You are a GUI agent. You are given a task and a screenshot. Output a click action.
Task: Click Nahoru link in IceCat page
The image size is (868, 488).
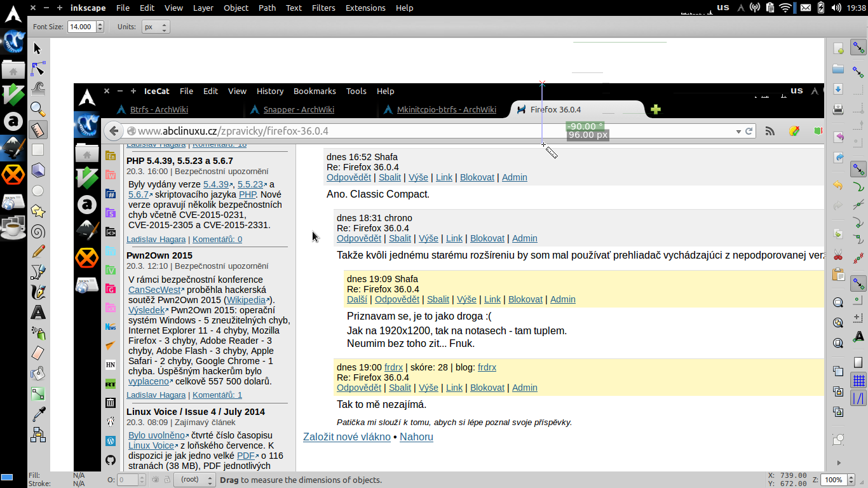[x=416, y=437]
